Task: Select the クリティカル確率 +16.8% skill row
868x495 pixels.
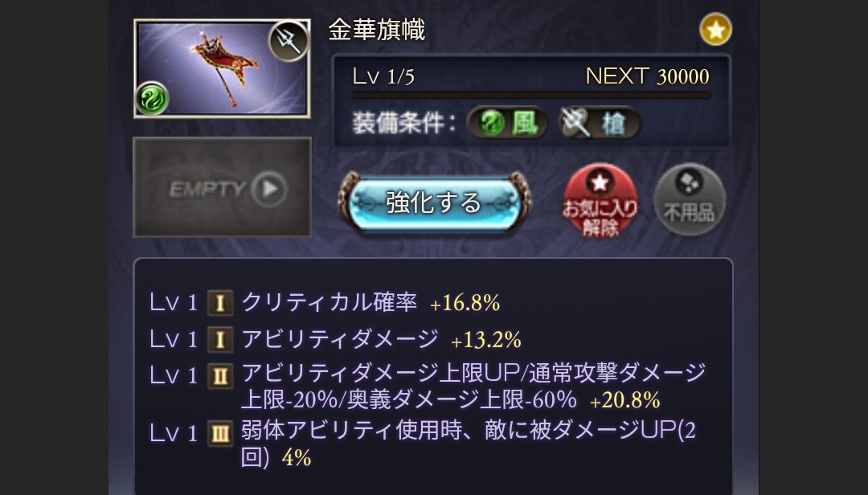Action: [325, 303]
